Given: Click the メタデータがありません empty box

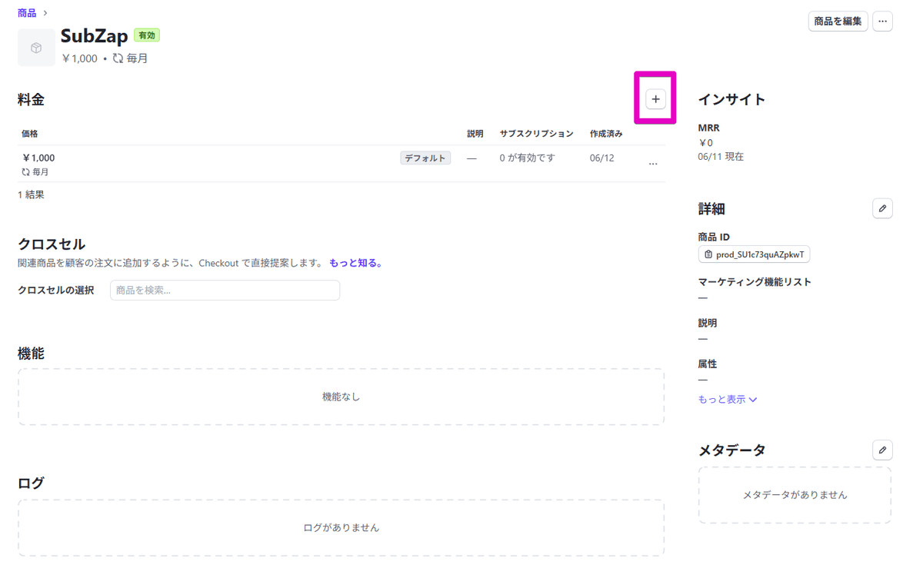Looking at the screenshot, I should [x=795, y=495].
